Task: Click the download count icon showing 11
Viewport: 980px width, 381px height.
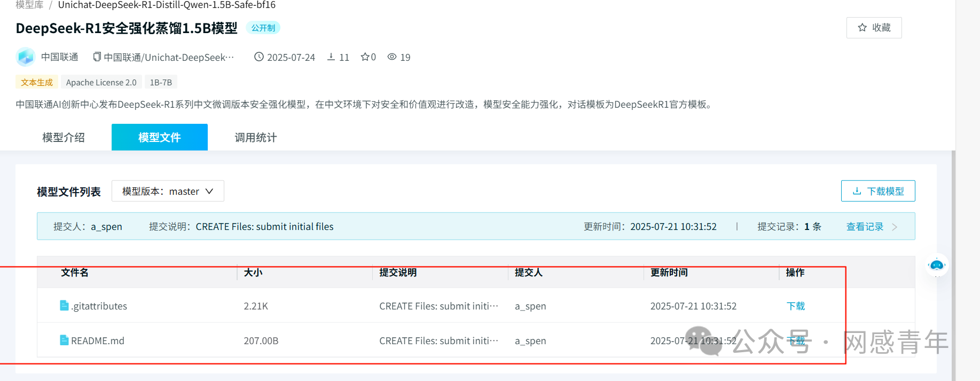Action: tap(331, 57)
